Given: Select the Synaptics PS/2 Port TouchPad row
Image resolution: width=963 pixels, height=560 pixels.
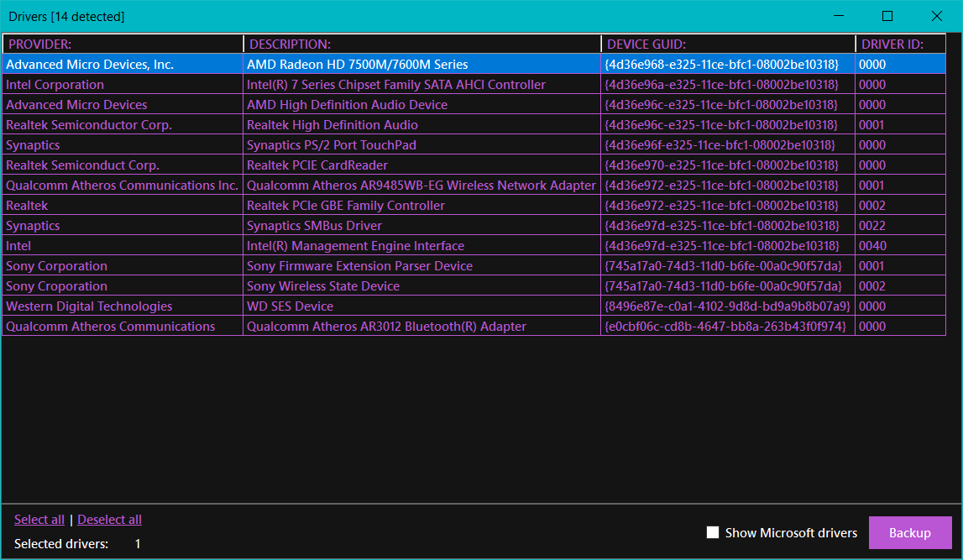Looking at the screenshot, I should click(x=474, y=145).
